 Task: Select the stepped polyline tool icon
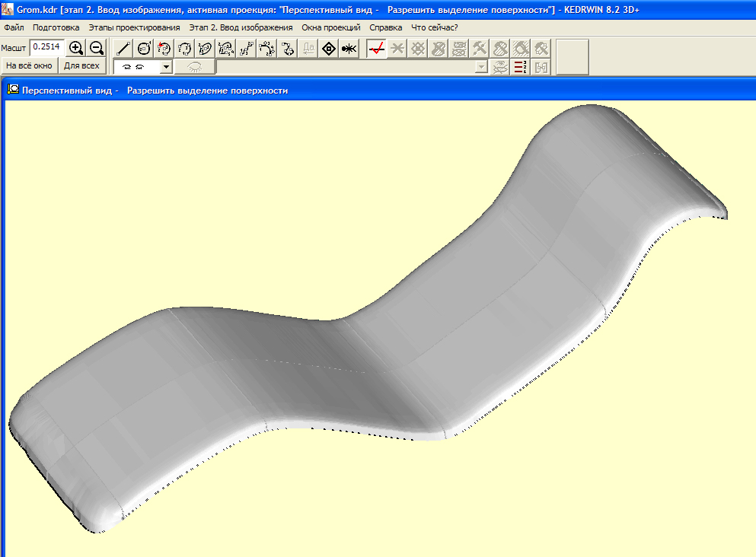tap(246, 49)
